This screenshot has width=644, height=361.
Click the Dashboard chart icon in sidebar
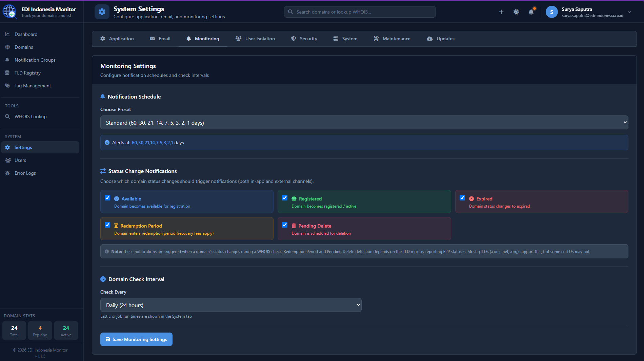point(7,34)
